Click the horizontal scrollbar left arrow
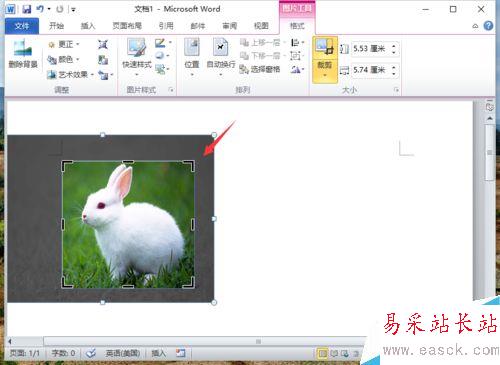This screenshot has height=365, width=500. point(10,341)
